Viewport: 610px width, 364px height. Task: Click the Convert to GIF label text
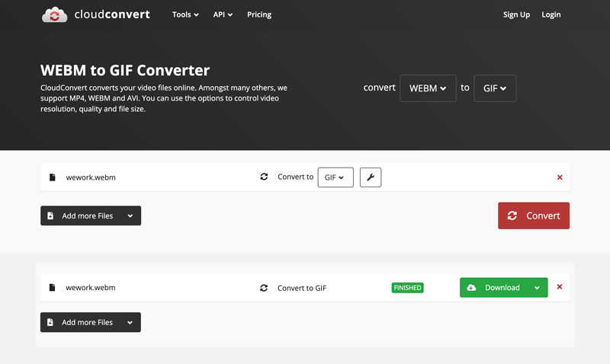[x=302, y=288]
